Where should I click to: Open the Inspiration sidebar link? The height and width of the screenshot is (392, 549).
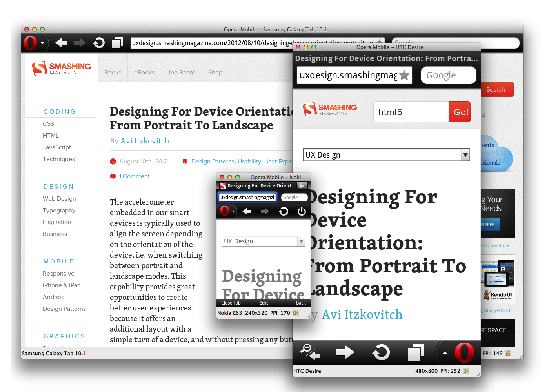pos(57,222)
